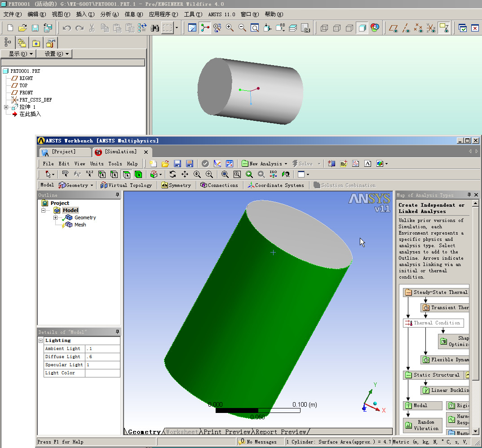Open the View Manager icon in Pro/ENGINEER
The height and width of the screenshot is (448, 482).
(305, 28)
